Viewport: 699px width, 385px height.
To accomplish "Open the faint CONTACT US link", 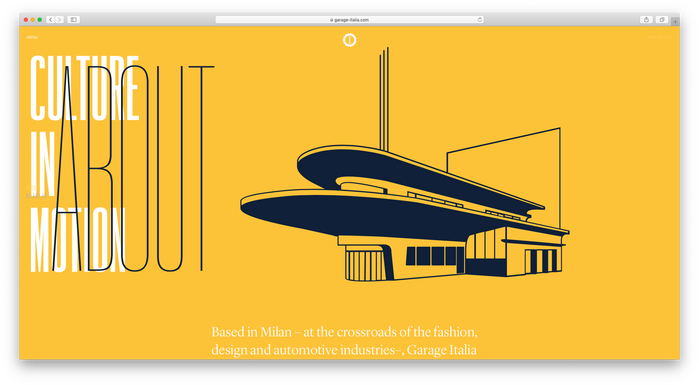I will click(x=659, y=37).
